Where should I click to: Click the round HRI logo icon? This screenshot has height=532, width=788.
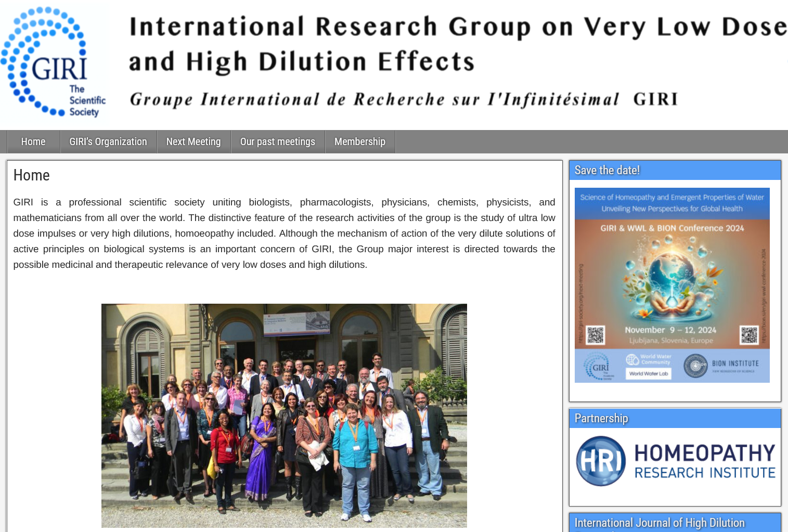pyautogui.click(x=601, y=461)
